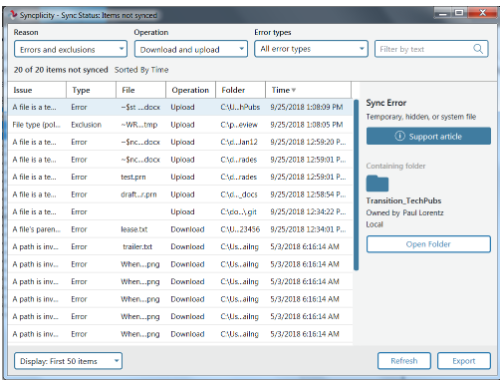Open the Display: First 50 items dropdown
This screenshot has height=381, width=500.
(68, 361)
